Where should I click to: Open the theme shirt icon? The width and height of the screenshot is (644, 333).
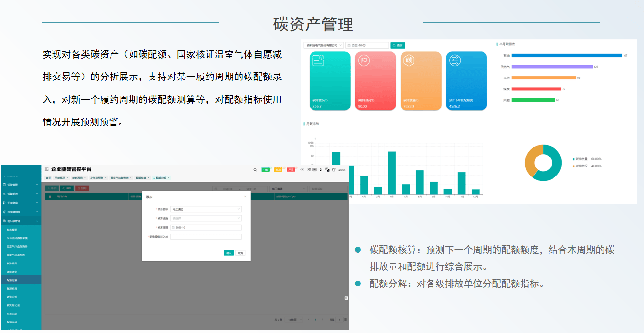(x=333, y=170)
